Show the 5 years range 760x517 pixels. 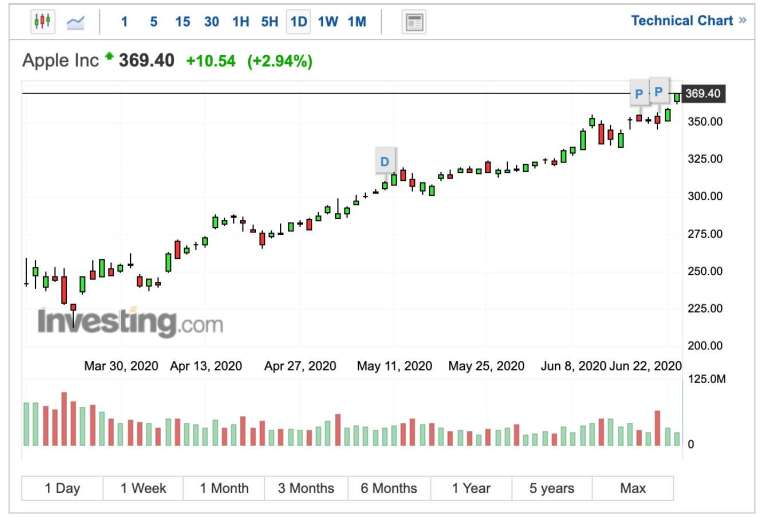click(x=552, y=488)
